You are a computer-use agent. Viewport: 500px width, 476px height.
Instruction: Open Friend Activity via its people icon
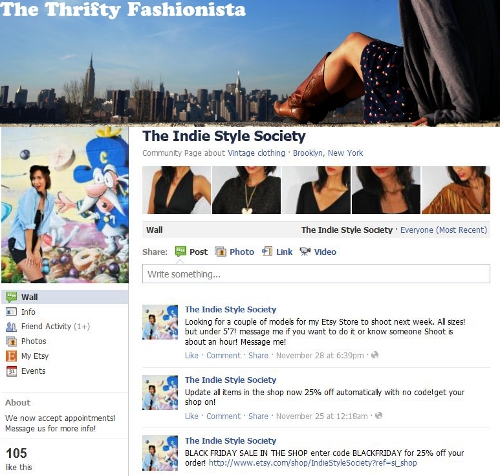(11, 327)
